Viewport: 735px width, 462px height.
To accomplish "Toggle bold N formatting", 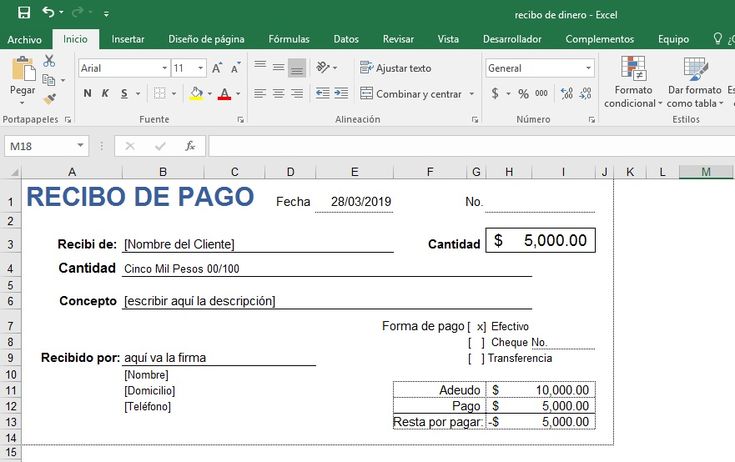I will 87,93.
